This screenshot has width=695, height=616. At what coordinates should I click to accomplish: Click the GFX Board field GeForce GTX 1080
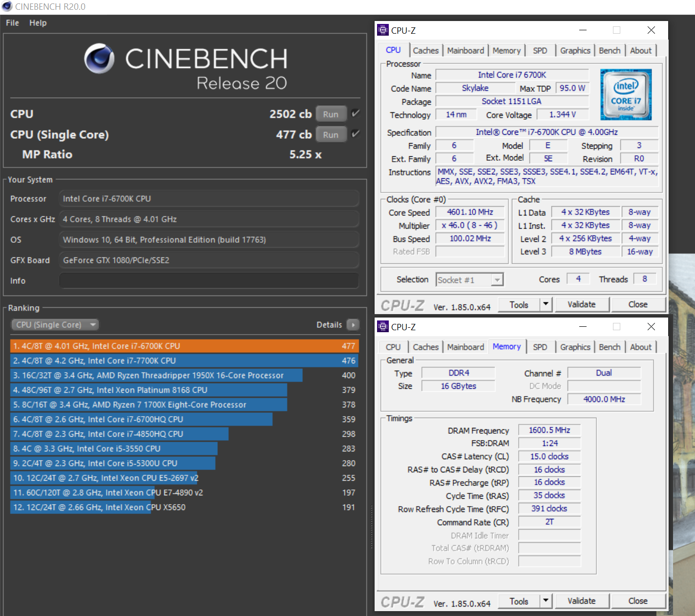pyautogui.click(x=209, y=260)
